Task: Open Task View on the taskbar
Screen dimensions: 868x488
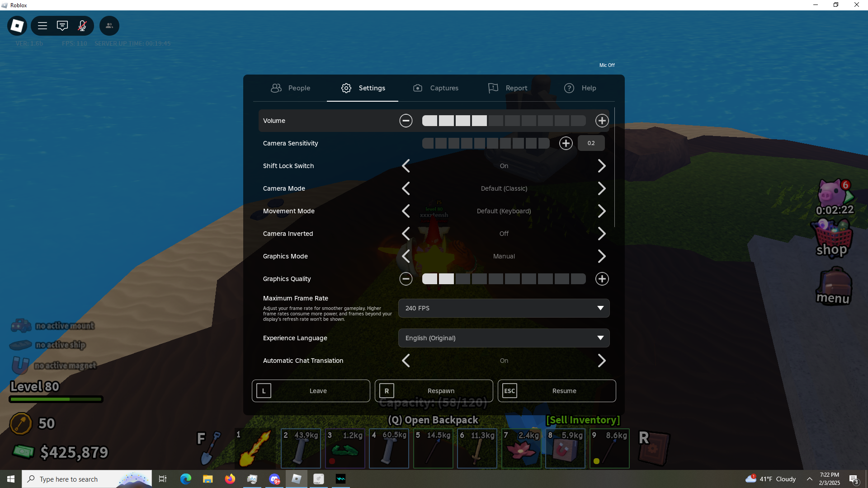Action: (x=163, y=479)
